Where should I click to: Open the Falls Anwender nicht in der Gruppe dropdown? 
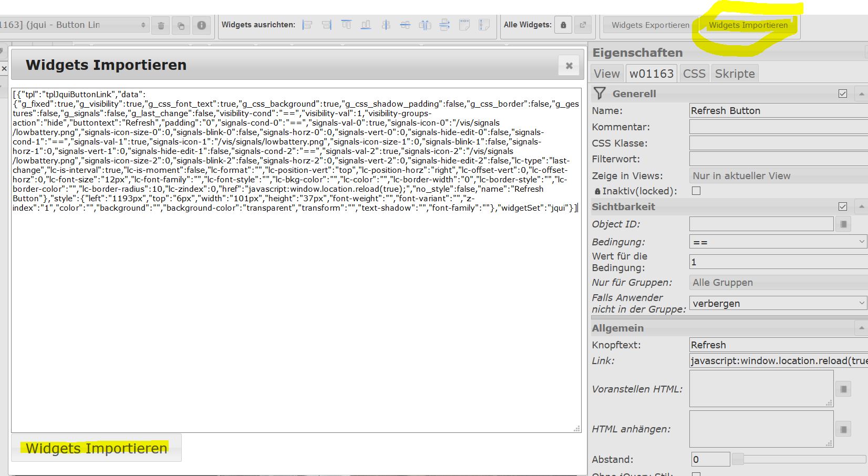[x=778, y=303]
